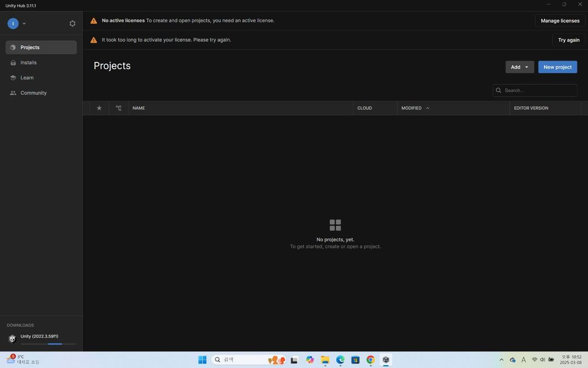Sort projects by Editor Version column

(530, 108)
